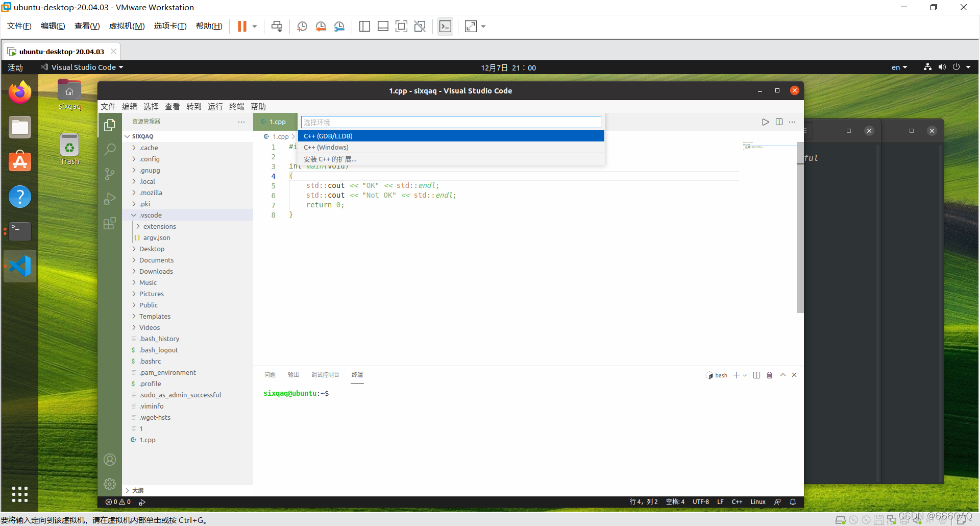Select the 1.cpp editor tab
980x526 pixels.
point(275,122)
